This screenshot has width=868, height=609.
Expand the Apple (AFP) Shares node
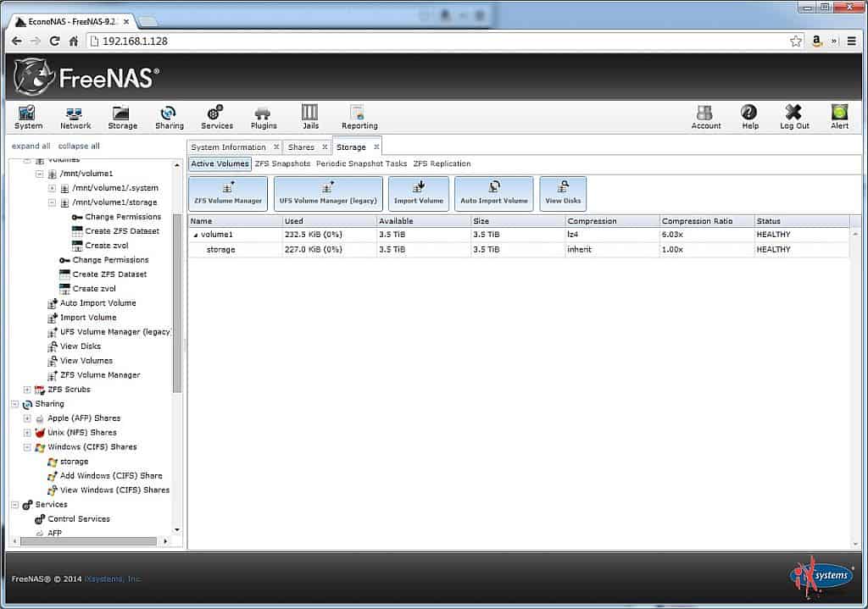(26, 418)
